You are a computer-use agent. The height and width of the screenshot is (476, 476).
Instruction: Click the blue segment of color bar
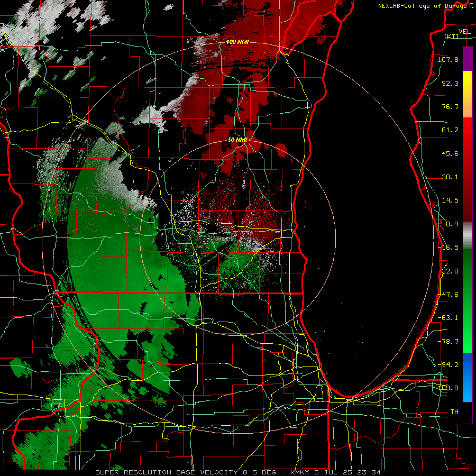467,377
